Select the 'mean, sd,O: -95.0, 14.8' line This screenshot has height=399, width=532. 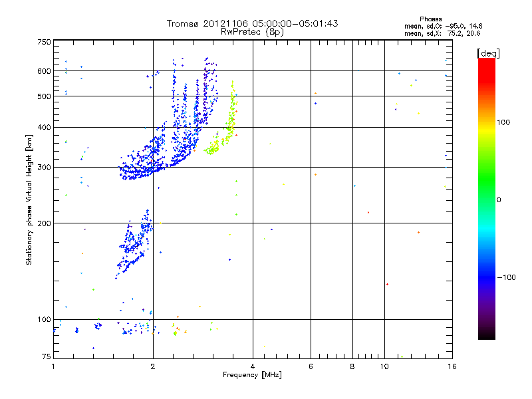point(443,26)
